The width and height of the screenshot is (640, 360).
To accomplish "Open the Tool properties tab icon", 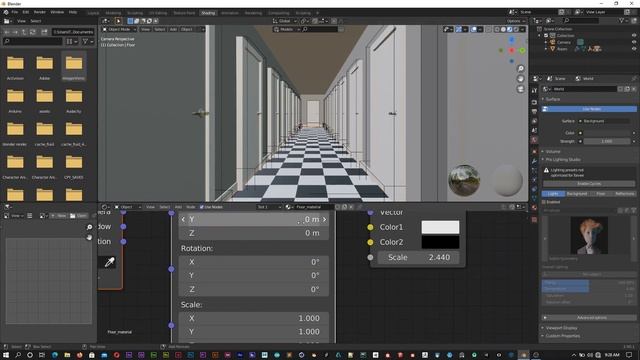I will coord(534,91).
